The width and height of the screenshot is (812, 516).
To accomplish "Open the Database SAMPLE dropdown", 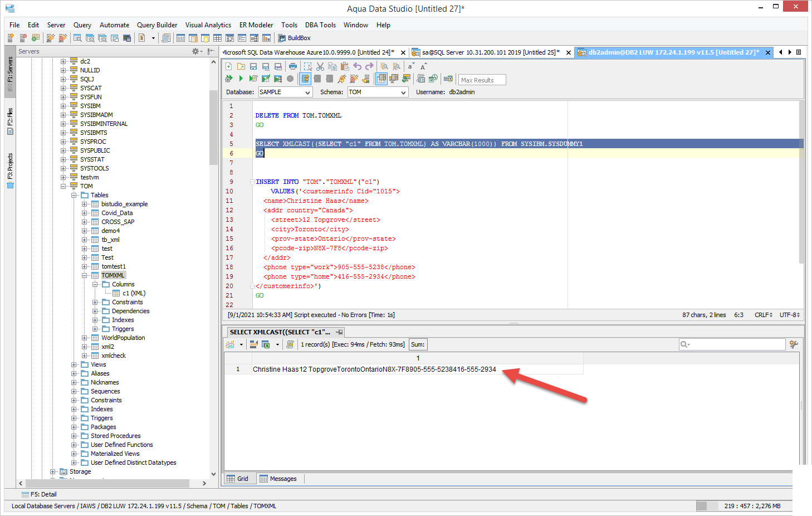I will (307, 93).
